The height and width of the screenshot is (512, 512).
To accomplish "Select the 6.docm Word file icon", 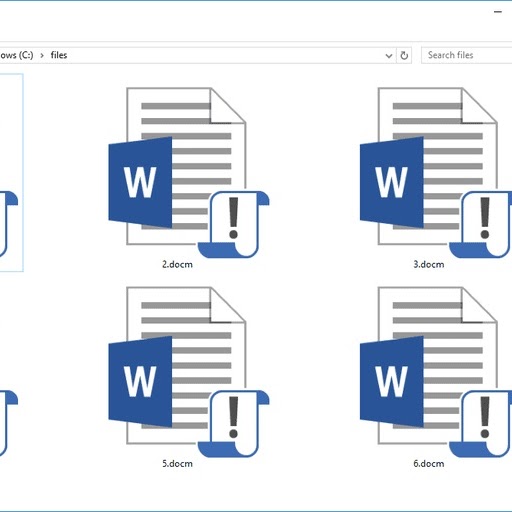I will [436, 371].
